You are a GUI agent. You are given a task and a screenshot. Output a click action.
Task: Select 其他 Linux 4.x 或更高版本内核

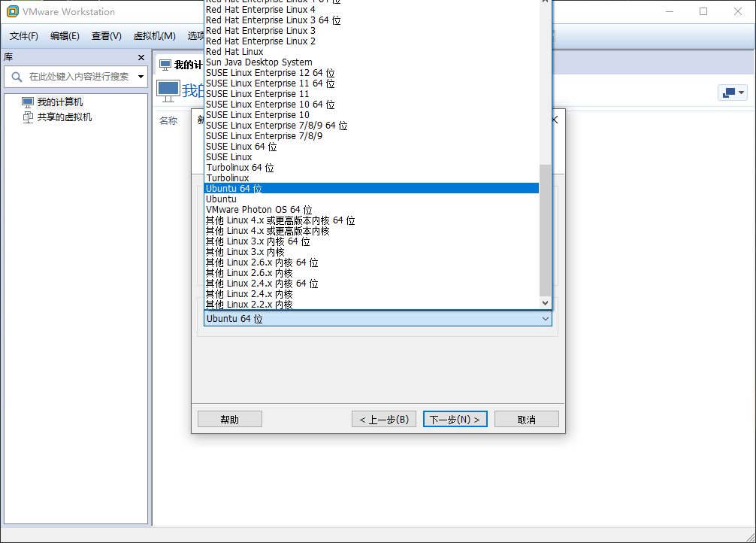[372, 231]
